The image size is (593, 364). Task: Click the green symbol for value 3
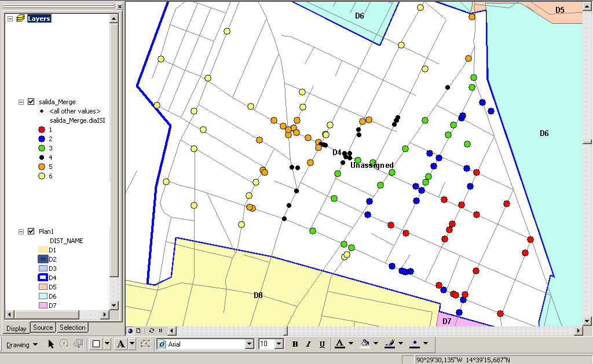(42, 148)
